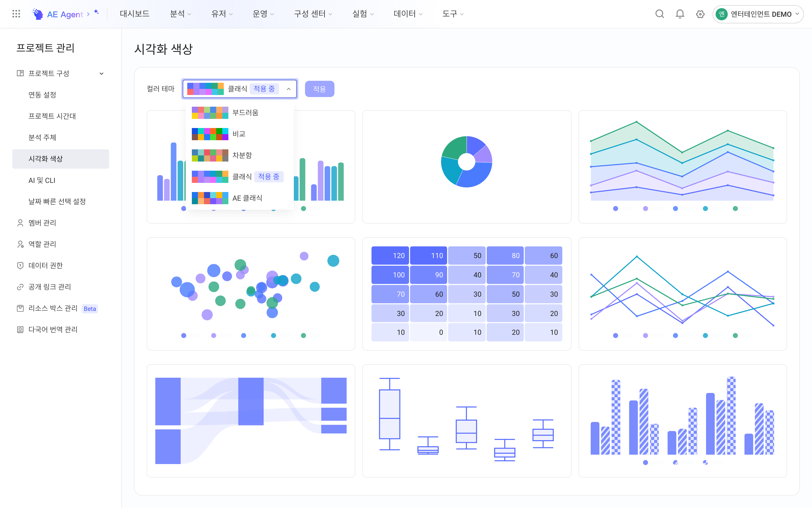Collapse the 프로젝트 구성 sidebar section
The height and width of the screenshot is (508, 812).
101,74
